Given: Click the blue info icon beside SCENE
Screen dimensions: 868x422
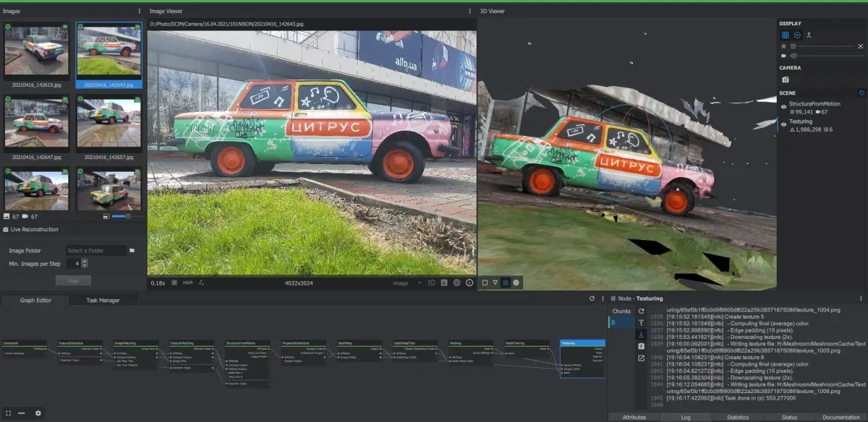Looking at the screenshot, I should point(861,93).
